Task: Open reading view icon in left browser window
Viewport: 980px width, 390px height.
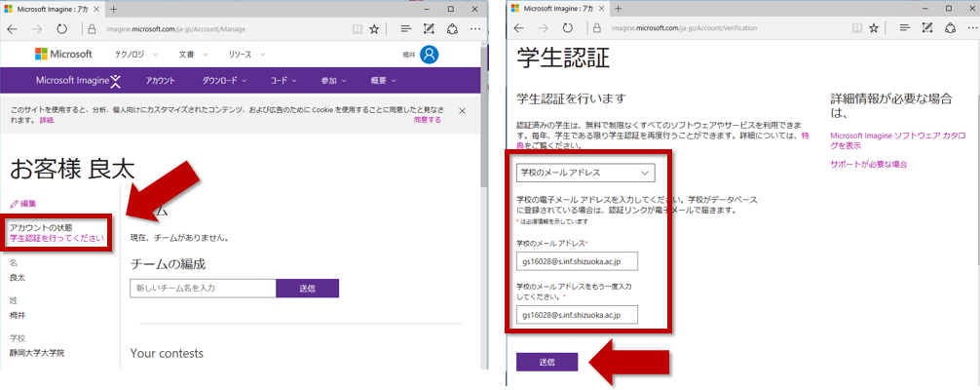Action: click(357, 29)
